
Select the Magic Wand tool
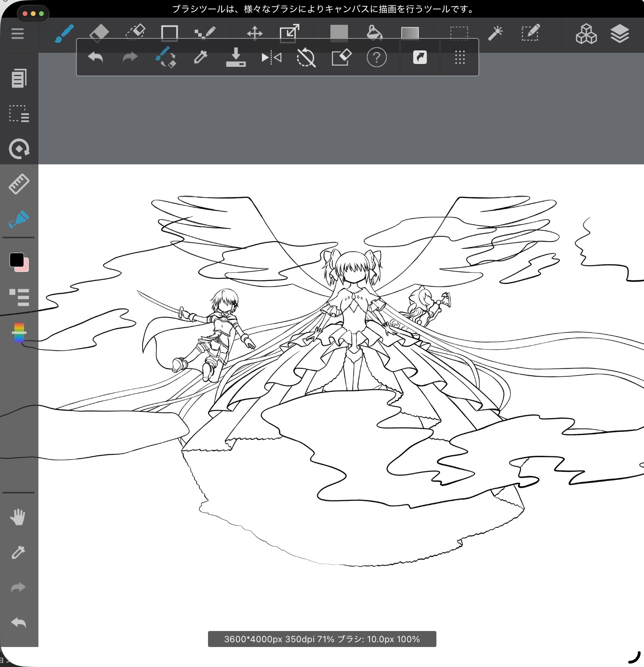tap(495, 33)
